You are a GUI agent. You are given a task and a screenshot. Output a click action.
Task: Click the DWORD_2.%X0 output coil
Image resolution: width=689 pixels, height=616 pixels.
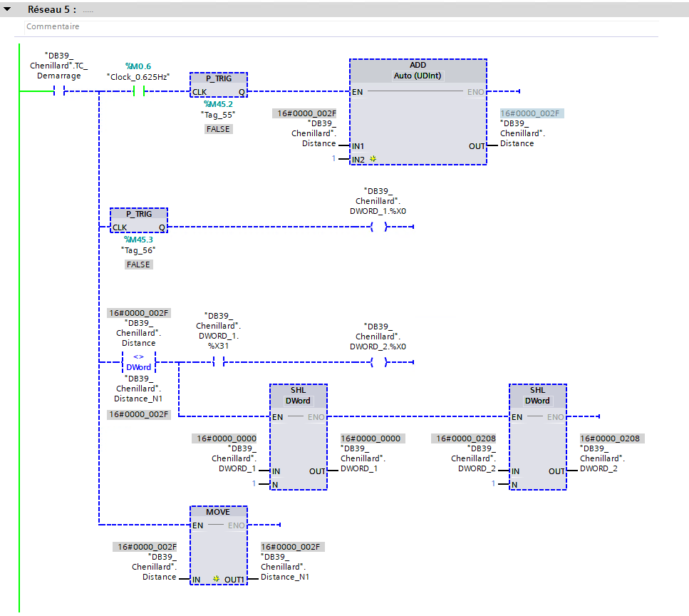pyautogui.click(x=378, y=362)
